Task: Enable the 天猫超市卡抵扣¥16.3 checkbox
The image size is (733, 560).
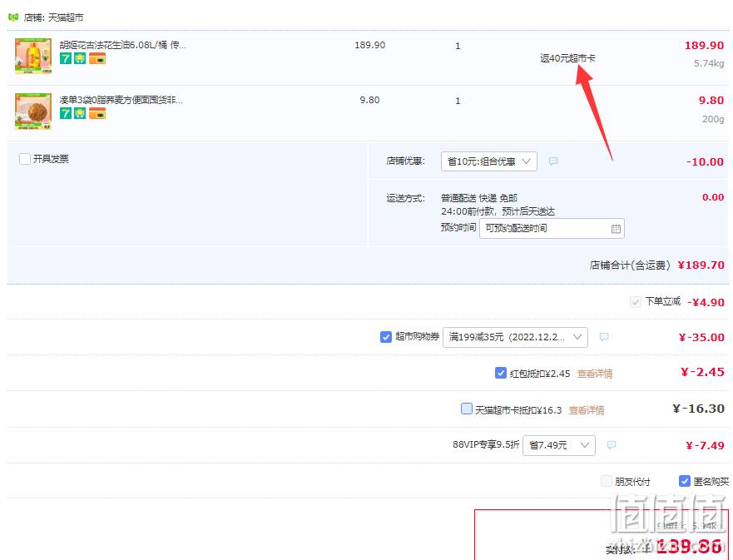Action: (x=467, y=409)
